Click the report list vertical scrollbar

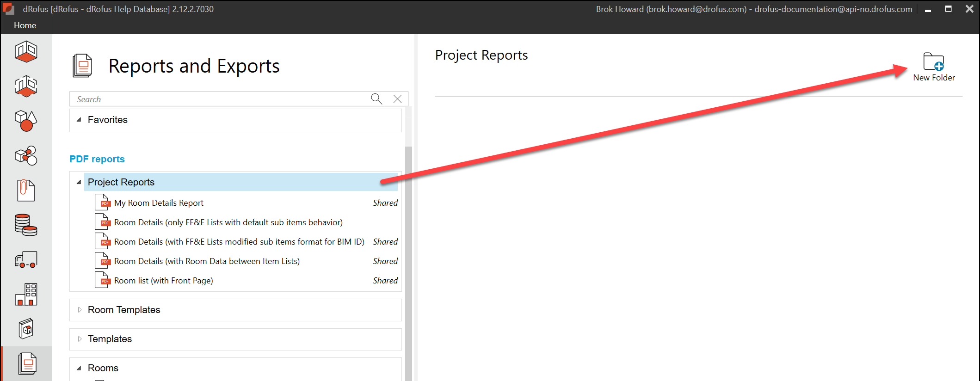point(408,259)
